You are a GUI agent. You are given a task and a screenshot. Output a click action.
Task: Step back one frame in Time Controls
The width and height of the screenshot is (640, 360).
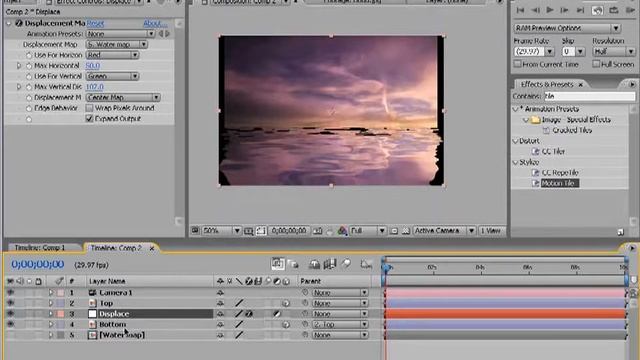(535, 10)
